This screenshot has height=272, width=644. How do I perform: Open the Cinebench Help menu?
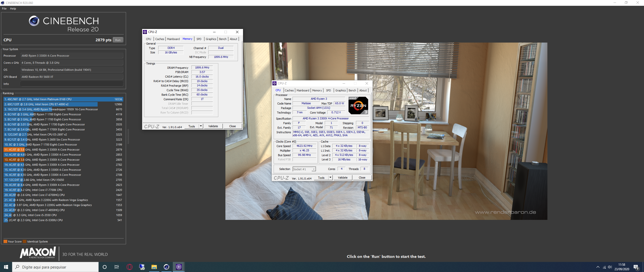13,9
